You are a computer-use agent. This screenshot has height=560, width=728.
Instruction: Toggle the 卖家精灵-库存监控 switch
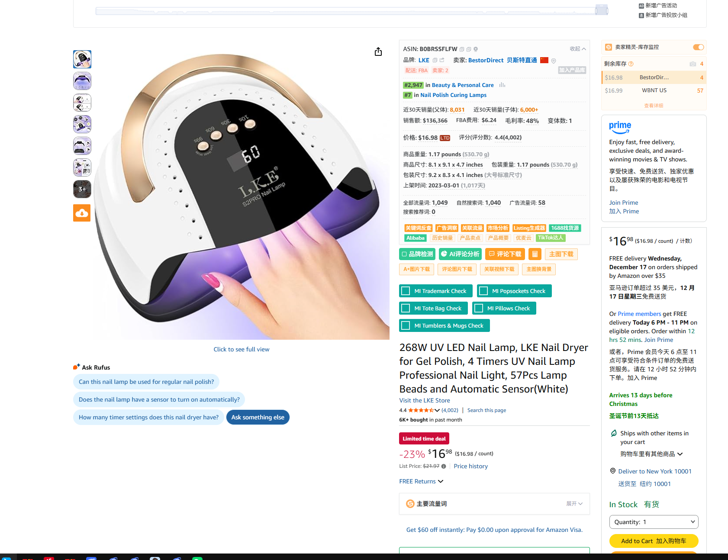(699, 47)
